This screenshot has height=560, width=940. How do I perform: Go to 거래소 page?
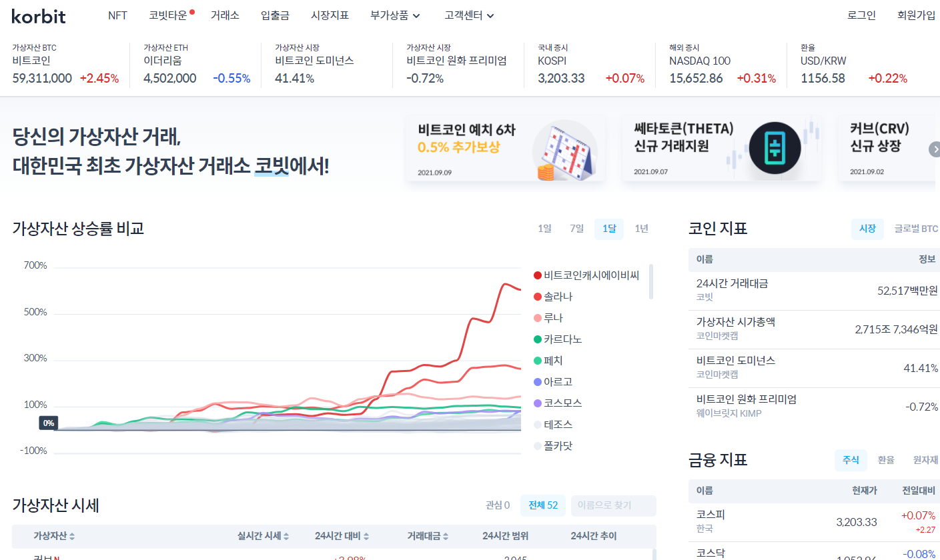[225, 15]
